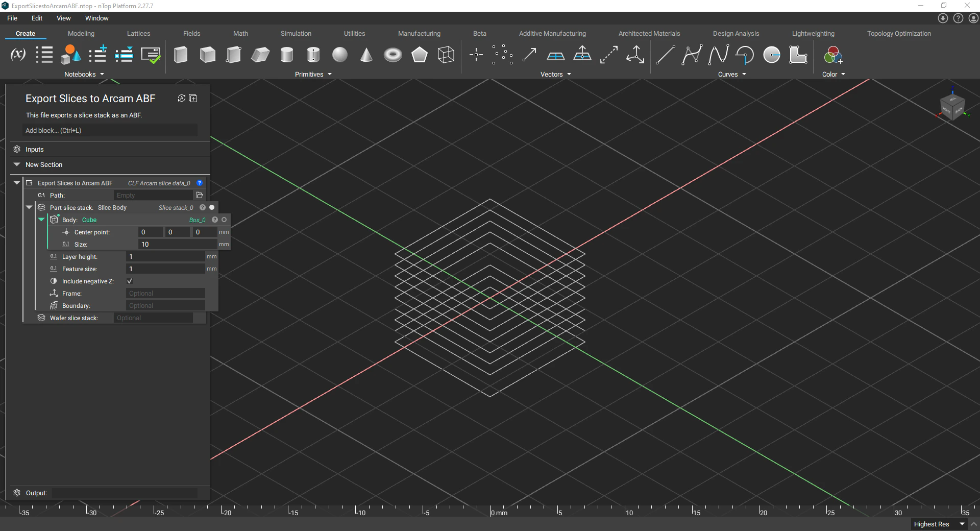980x531 pixels.
Task: Select the Sphere primitive icon
Action: 340,55
